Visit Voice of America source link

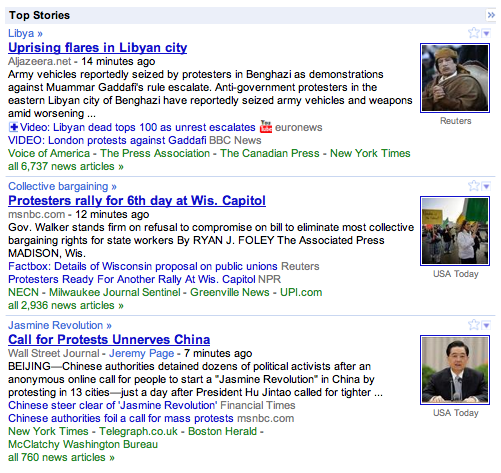49,153
